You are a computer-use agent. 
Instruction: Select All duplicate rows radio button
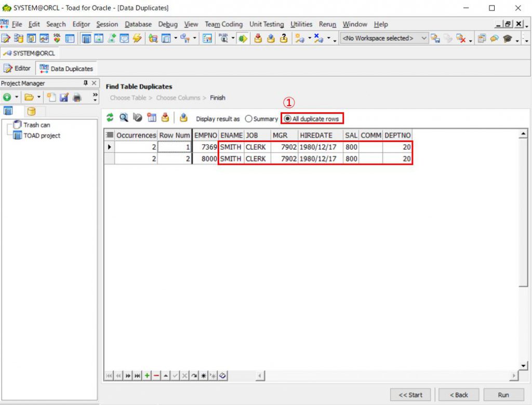tap(311, 119)
